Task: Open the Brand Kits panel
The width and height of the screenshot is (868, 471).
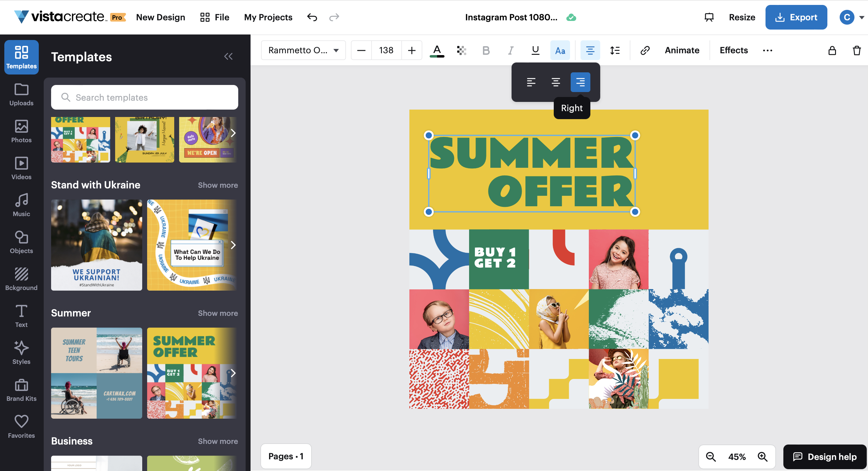Action: [21, 390]
